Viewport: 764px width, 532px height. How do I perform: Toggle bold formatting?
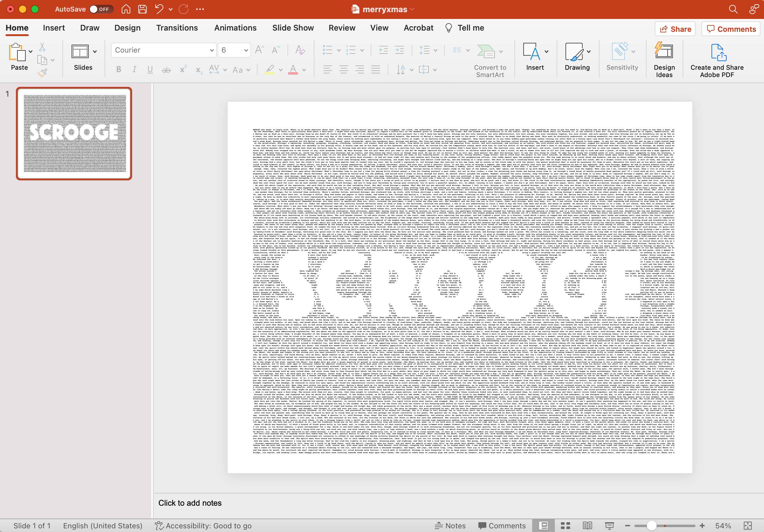pyautogui.click(x=118, y=69)
